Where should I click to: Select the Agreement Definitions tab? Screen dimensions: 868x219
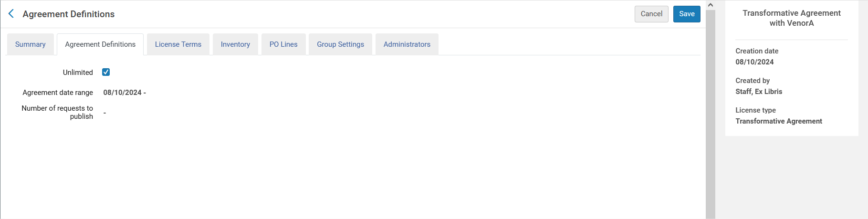pyautogui.click(x=100, y=44)
